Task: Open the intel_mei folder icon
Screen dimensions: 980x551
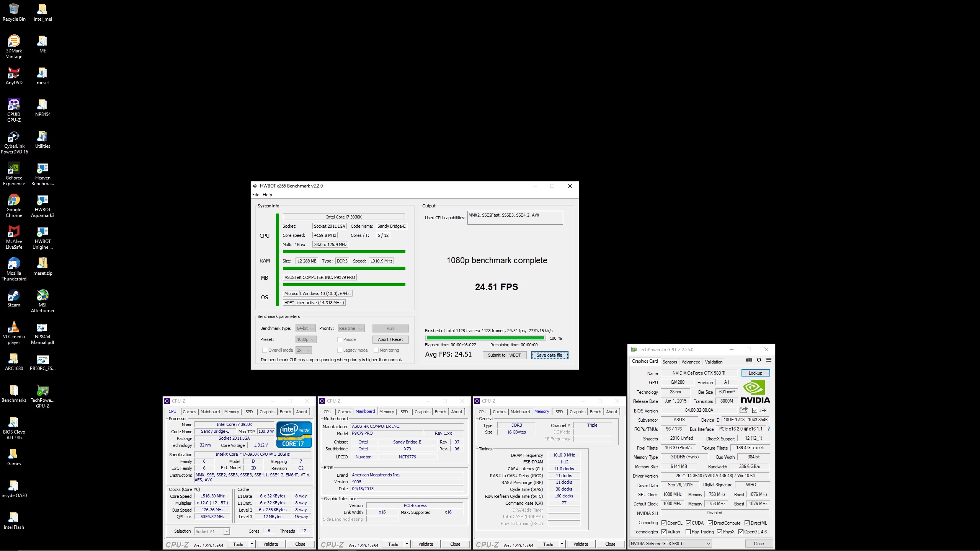Action: pos(42,12)
